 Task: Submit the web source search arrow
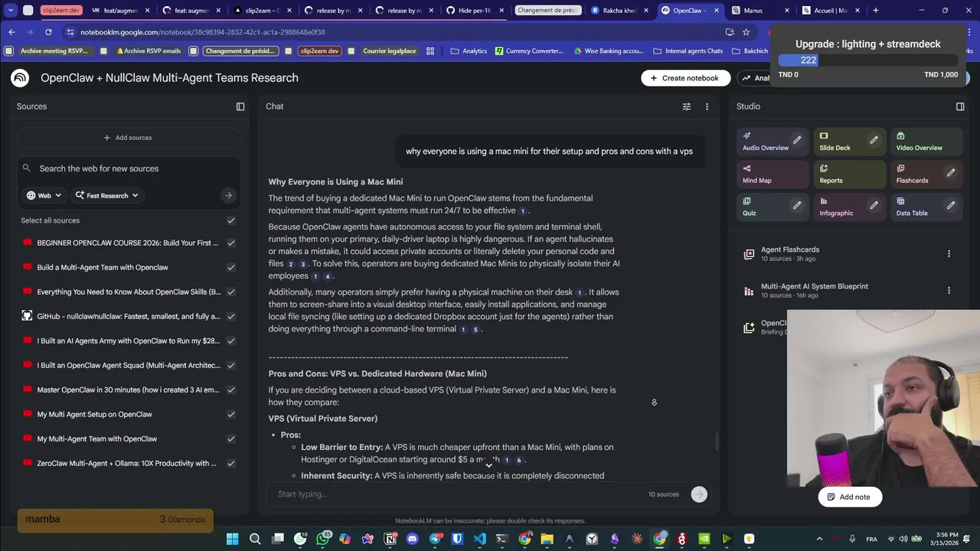coord(228,195)
